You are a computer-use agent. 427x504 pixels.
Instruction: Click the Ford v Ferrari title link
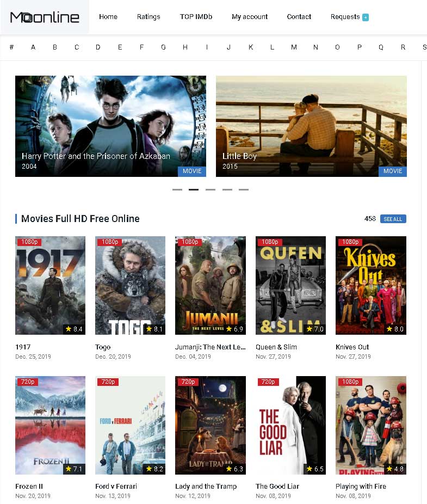(x=116, y=487)
